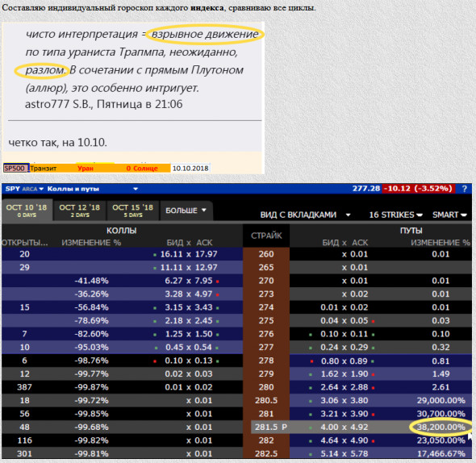The image size is (476, 463).
Task: Select strike 265 cell
Action: coord(266,268)
